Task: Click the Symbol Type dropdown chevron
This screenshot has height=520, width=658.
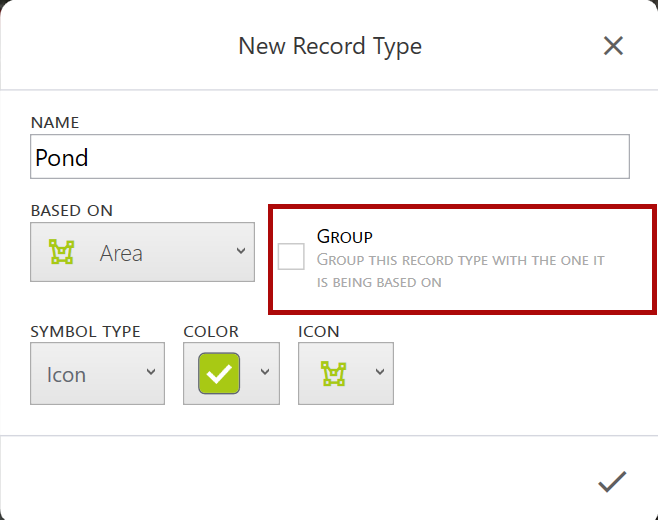Action: [x=150, y=373]
